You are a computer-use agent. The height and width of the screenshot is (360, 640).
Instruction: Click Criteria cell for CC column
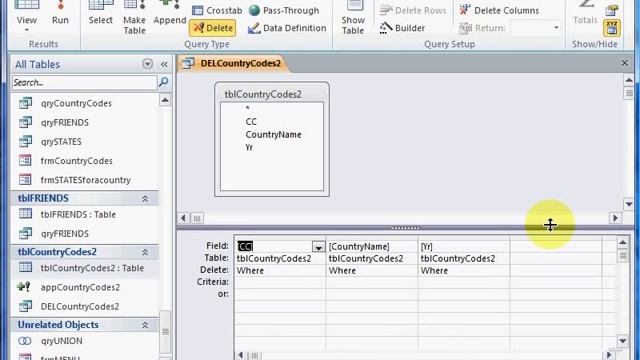click(x=280, y=282)
